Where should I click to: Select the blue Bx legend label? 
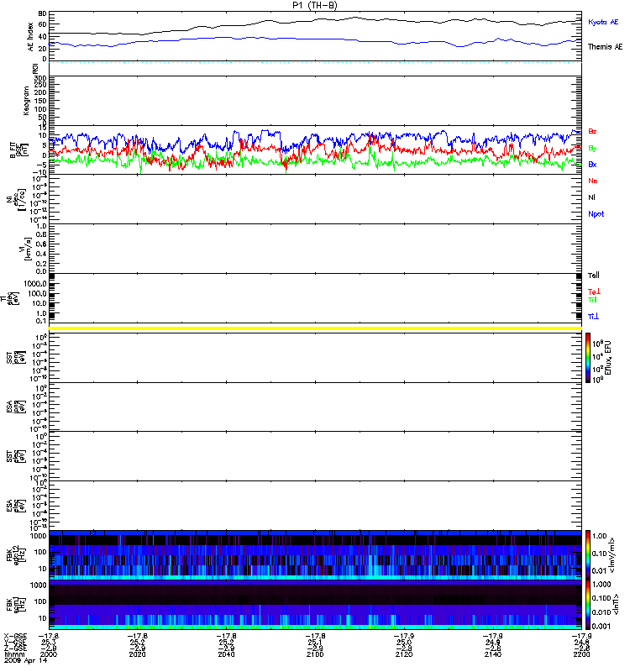592,165
